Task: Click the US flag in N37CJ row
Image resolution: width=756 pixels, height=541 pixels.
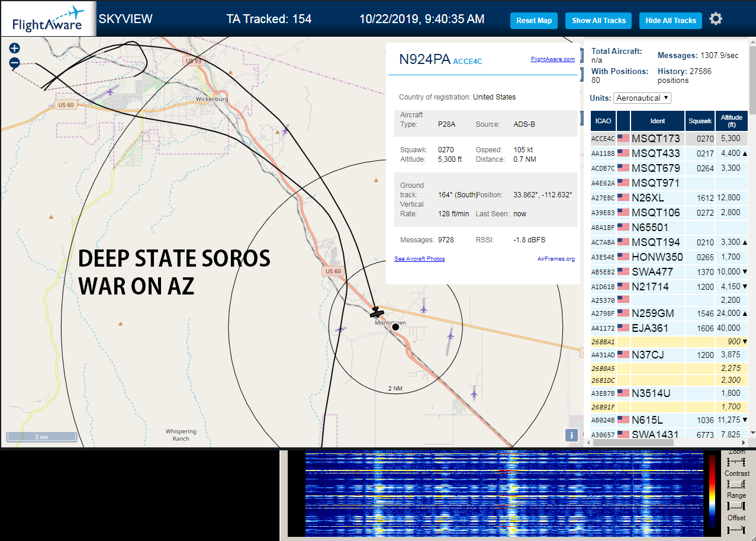Action: (x=623, y=354)
